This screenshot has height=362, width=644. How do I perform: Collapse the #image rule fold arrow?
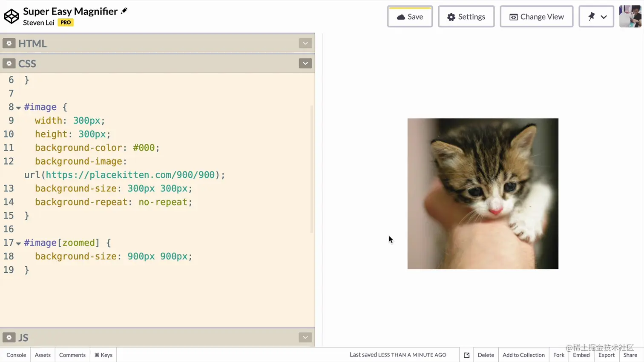pyautogui.click(x=18, y=108)
